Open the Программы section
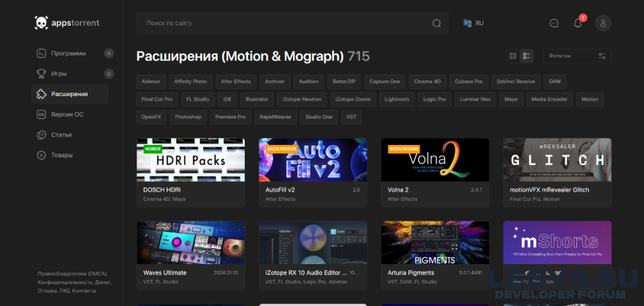The image size is (644, 306). tap(69, 53)
